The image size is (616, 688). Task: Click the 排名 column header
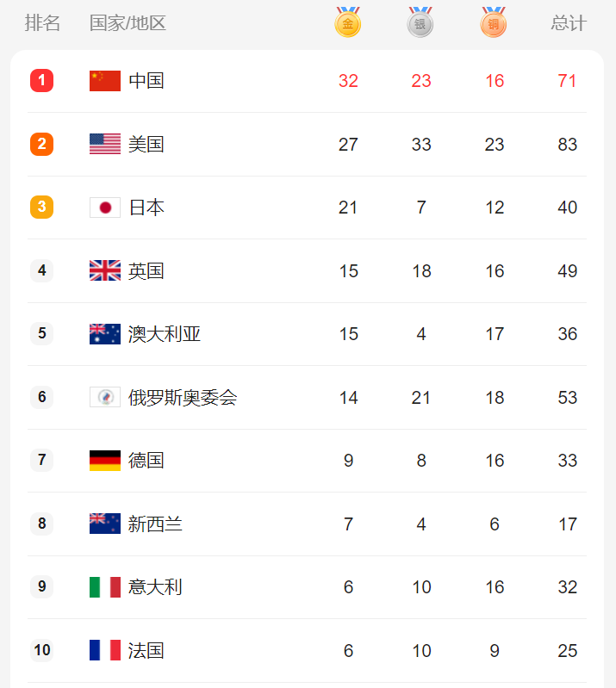click(x=43, y=23)
